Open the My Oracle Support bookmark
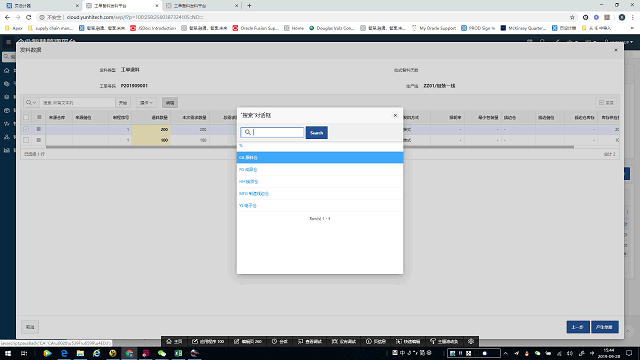The width and height of the screenshot is (640, 360). pos(434,28)
